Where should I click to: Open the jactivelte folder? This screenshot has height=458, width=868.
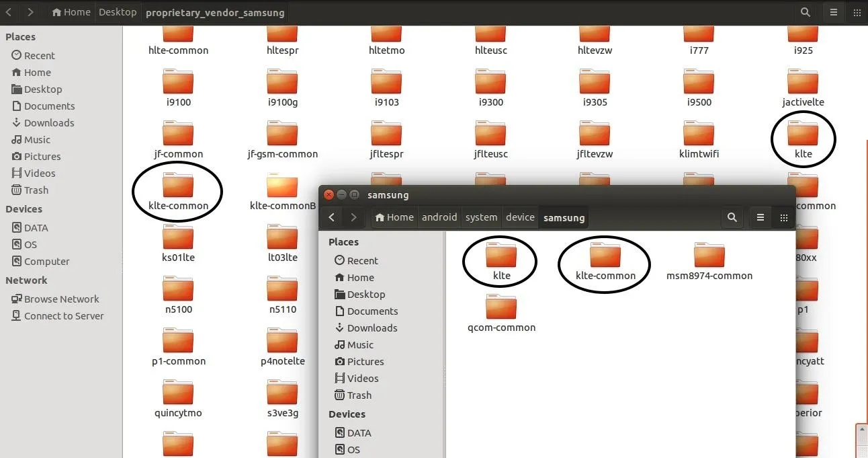pyautogui.click(x=803, y=88)
